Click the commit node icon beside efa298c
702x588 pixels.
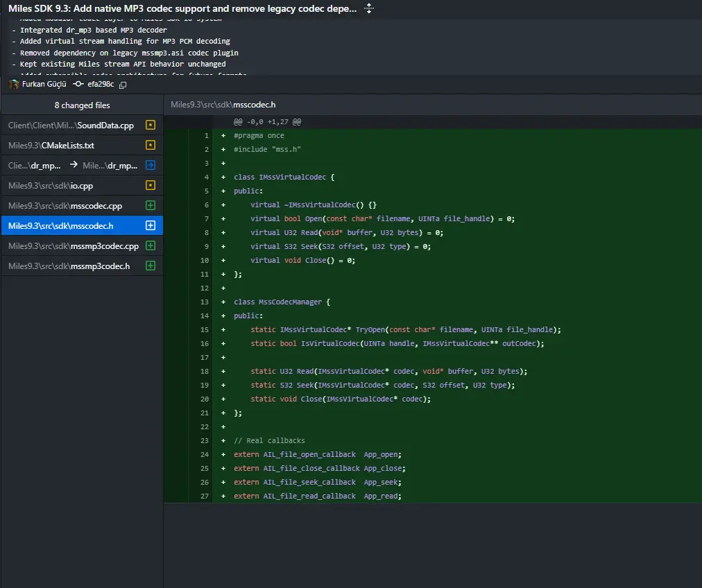[78, 84]
